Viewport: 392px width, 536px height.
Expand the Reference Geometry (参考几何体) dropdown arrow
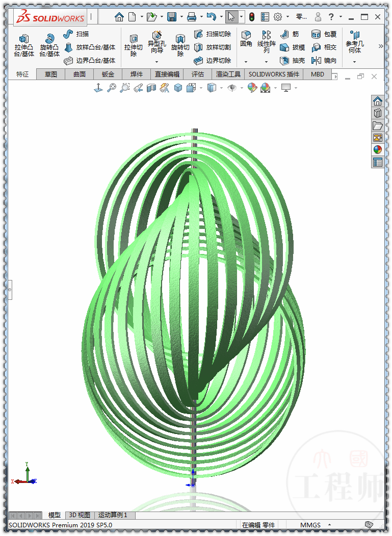(355, 62)
